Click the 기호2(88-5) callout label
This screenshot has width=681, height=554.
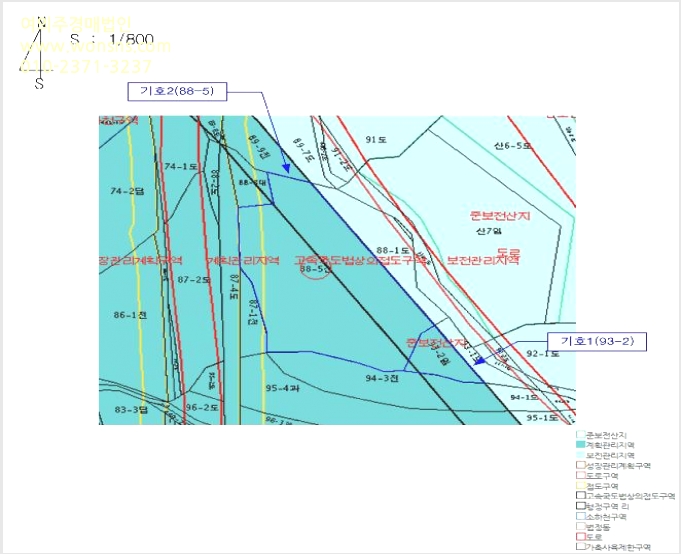click(x=177, y=91)
